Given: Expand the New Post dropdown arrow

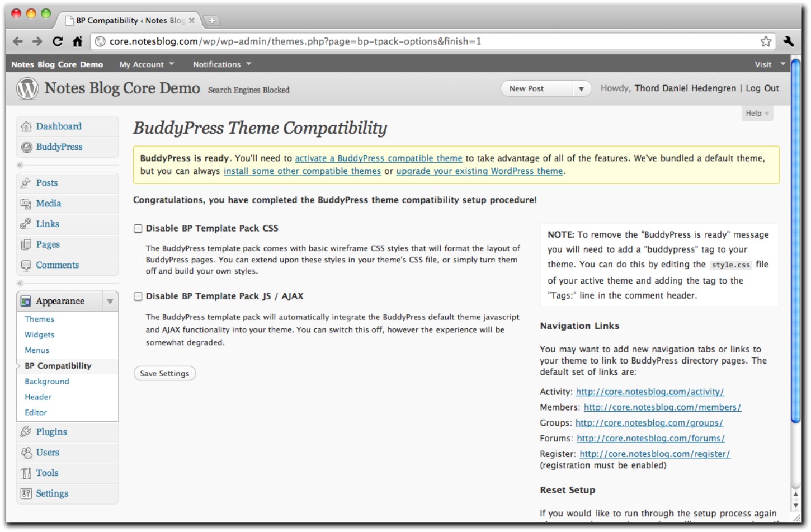Looking at the screenshot, I should click(582, 89).
